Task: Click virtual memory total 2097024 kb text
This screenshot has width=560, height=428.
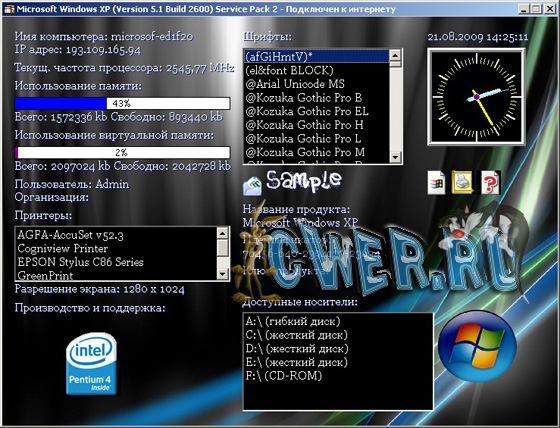Action: 81,166
